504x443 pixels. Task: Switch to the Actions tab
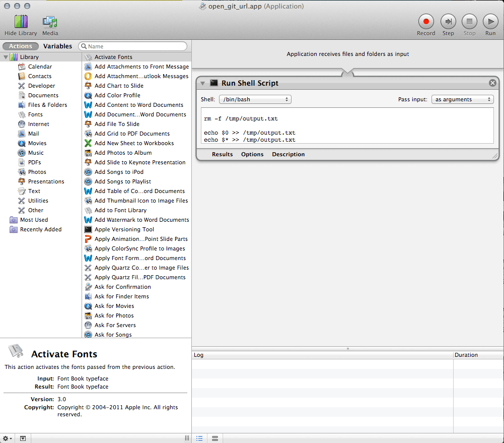click(x=21, y=46)
